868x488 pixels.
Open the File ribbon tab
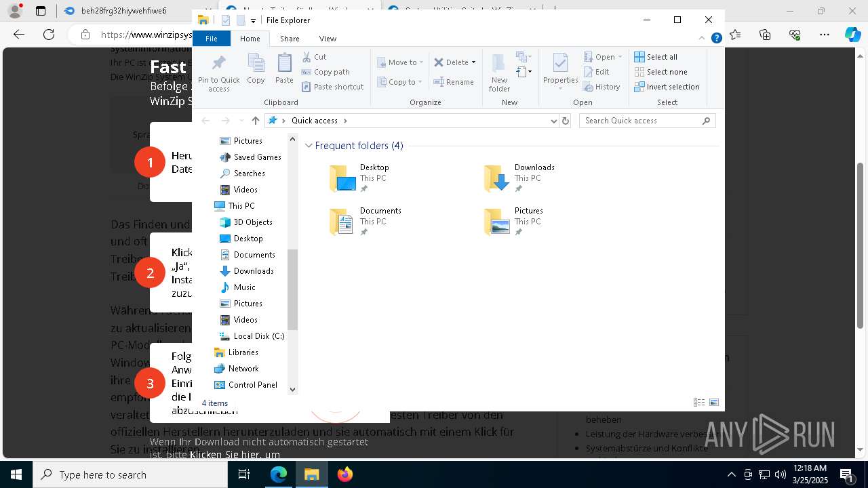pyautogui.click(x=212, y=39)
